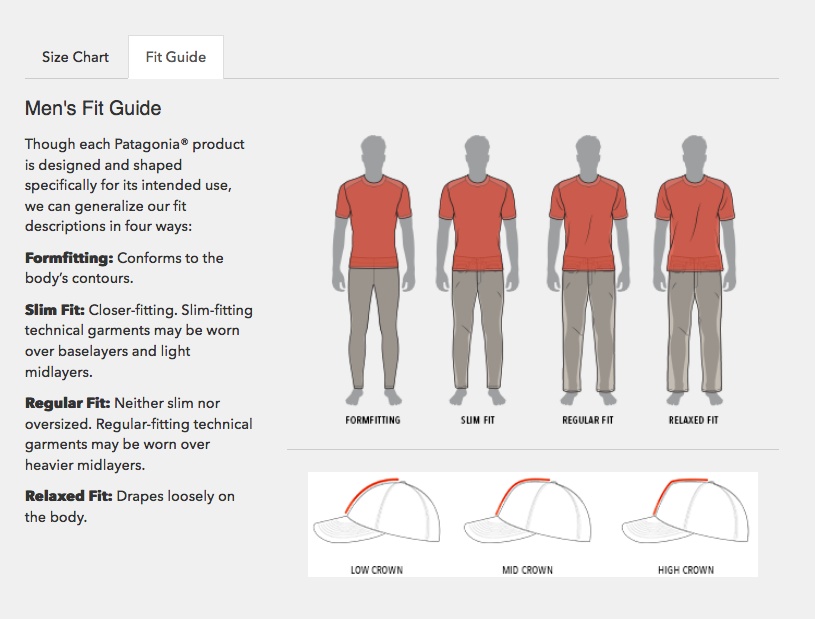Switch to the Size Chart tab
815x619 pixels.
75,57
